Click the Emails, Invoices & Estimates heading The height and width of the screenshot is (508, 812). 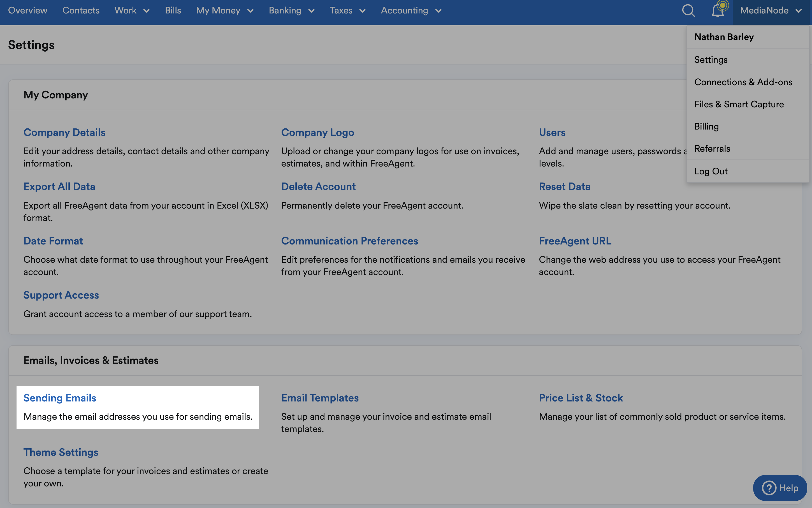coord(91,360)
